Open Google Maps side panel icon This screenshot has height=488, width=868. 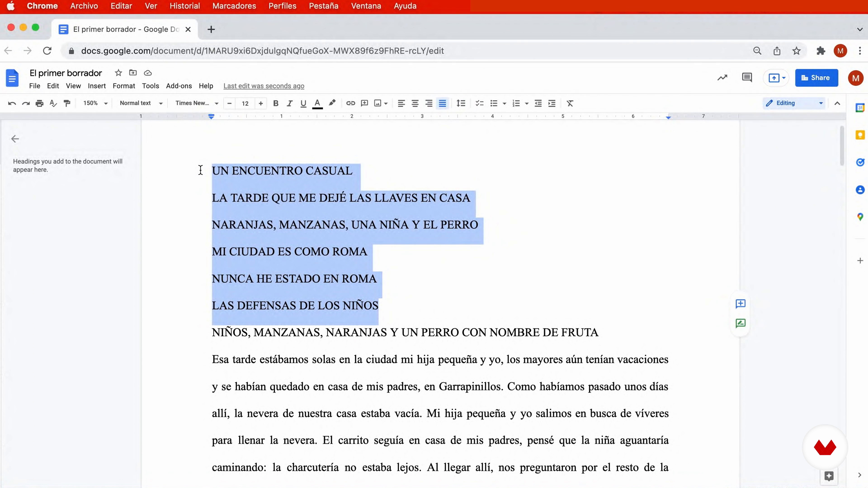click(x=860, y=217)
